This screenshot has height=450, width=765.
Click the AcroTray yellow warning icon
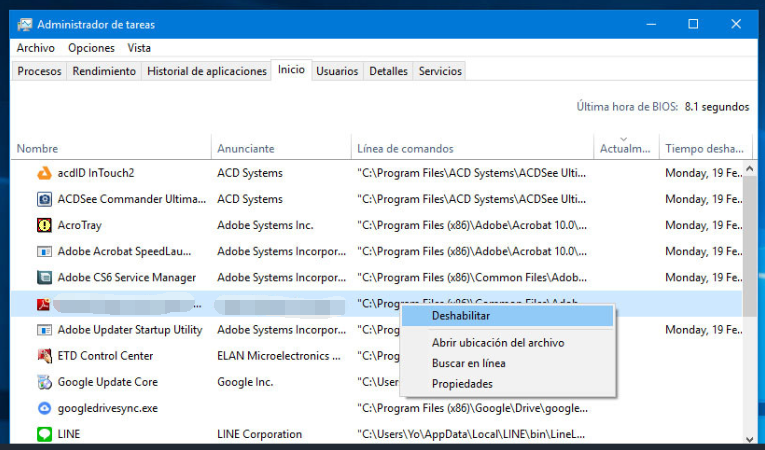click(44, 225)
